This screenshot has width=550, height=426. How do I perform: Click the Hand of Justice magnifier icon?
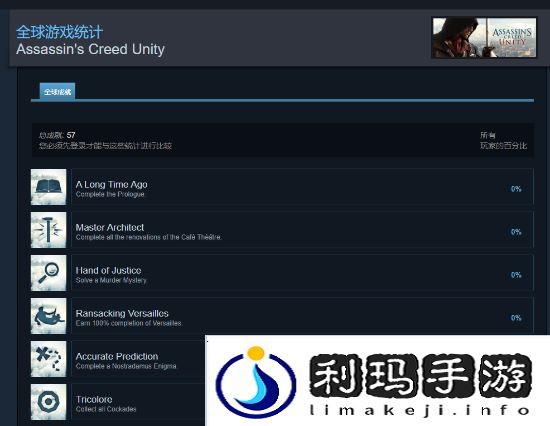48,273
